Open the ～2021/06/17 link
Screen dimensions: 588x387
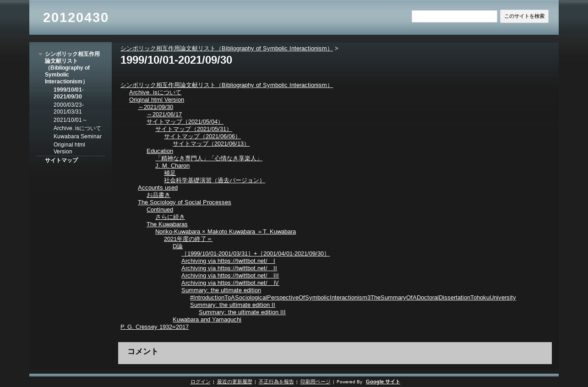[164, 114]
